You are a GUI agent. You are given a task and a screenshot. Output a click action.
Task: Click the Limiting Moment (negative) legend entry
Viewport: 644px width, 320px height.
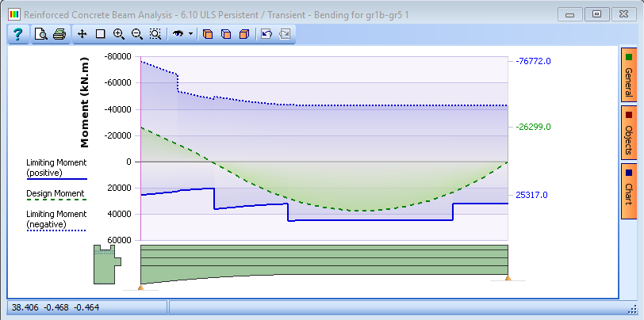pos(56,220)
